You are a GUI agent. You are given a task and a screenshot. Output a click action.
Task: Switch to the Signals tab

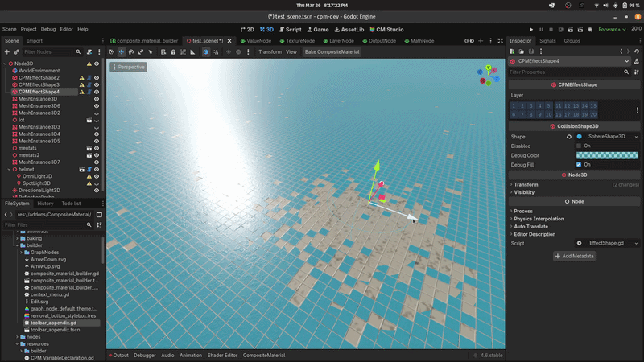point(547,40)
